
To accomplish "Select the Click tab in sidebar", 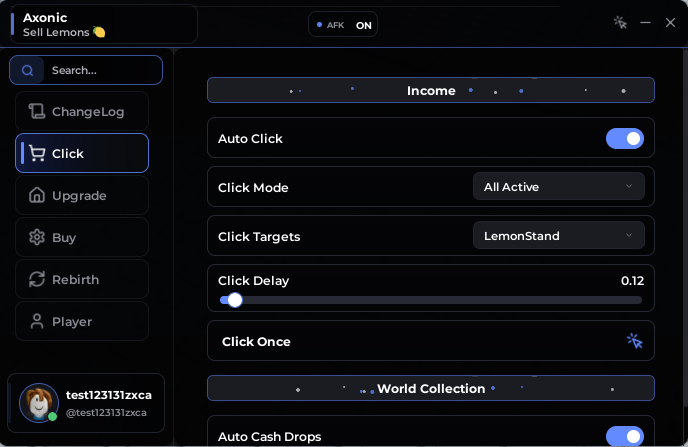I will point(82,153).
